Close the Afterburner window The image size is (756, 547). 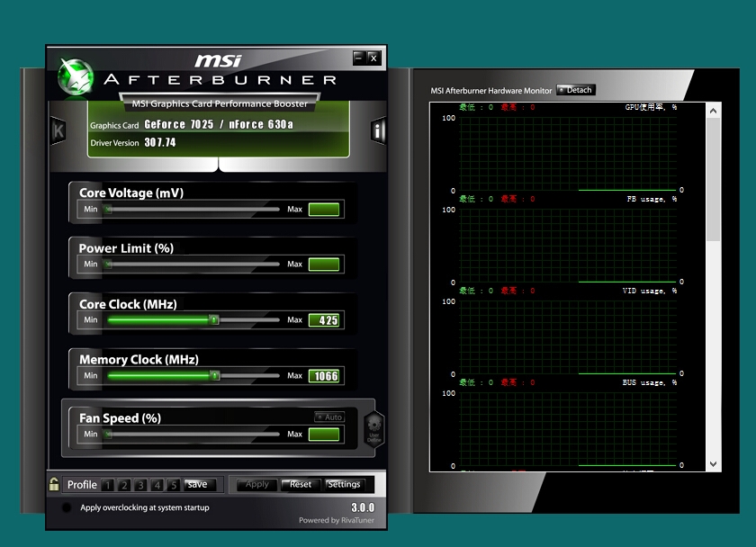373,58
